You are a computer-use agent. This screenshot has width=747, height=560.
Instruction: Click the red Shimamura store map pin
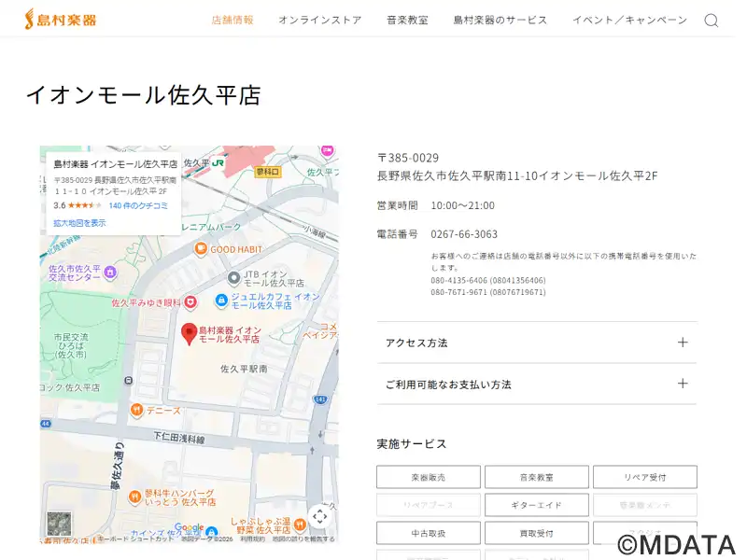188,331
